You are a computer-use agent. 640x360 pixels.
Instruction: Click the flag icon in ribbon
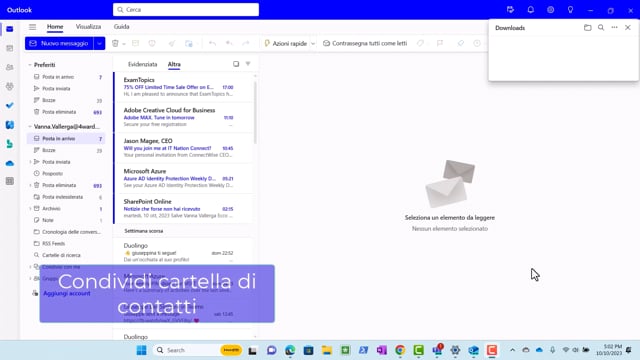click(x=440, y=43)
